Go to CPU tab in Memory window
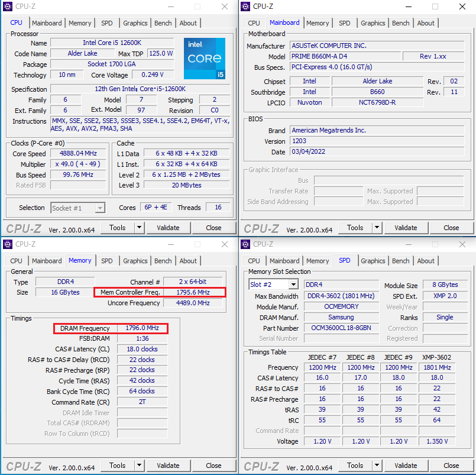This screenshot has height=475, width=476. pyautogui.click(x=16, y=261)
